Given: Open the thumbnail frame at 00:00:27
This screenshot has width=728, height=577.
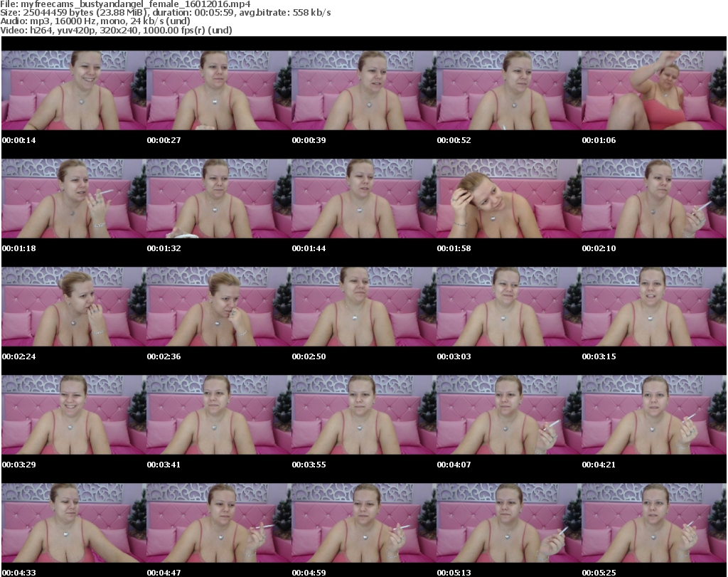Looking at the screenshot, I should 219,90.
